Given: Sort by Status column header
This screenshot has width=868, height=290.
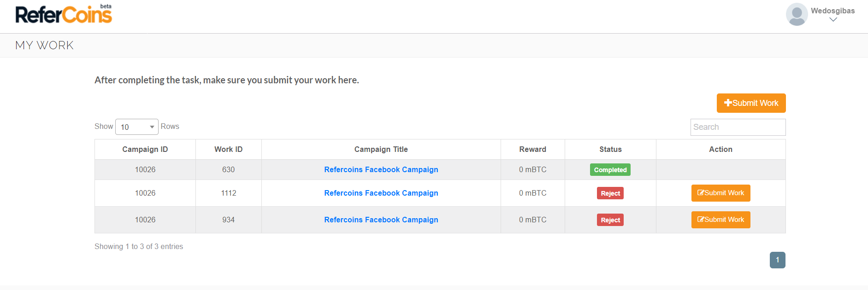Looking at the screenshot, I should point(610,149).
